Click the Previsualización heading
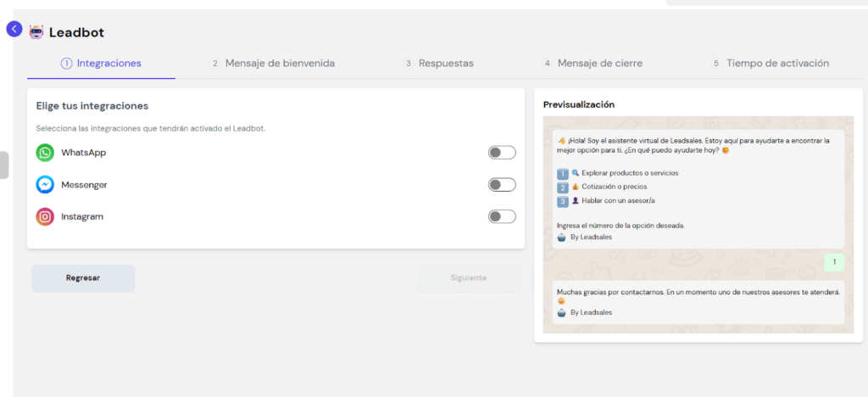 (x=579, y=104)
